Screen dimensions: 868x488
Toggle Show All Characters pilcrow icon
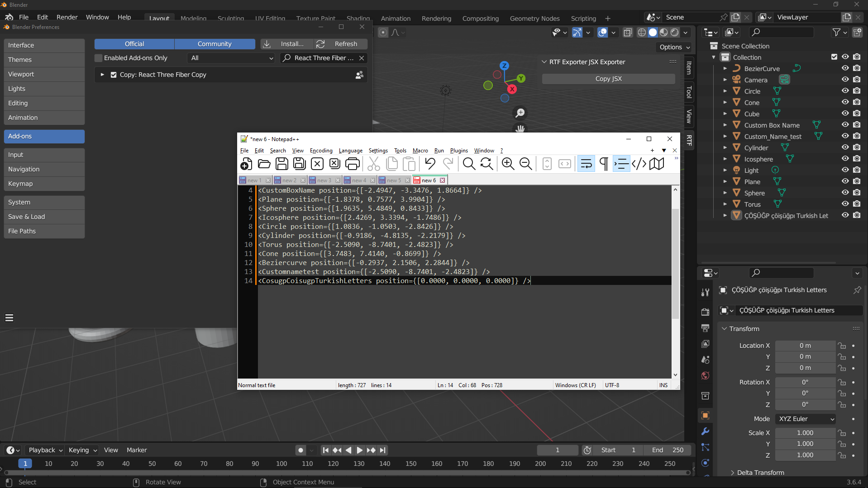point(603,164)
